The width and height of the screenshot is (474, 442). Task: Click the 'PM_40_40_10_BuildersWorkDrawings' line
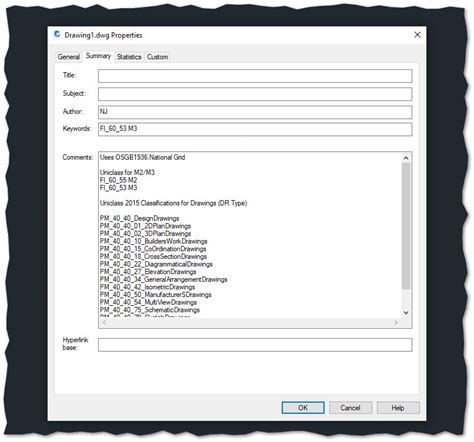tap(153, 241)
